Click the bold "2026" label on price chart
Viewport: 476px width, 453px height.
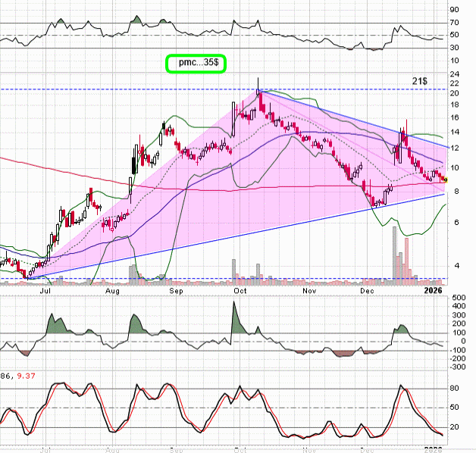point(433,290)
